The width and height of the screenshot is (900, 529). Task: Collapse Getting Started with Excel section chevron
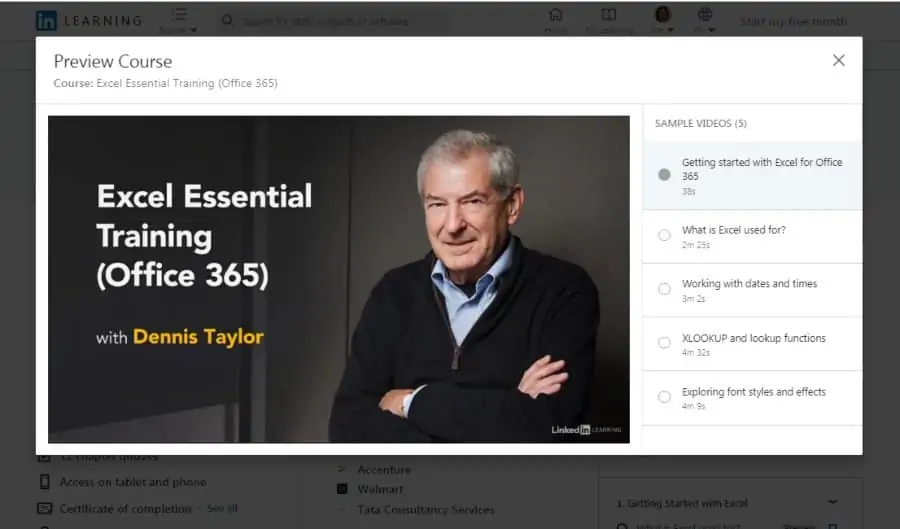(x=833, y=502)
